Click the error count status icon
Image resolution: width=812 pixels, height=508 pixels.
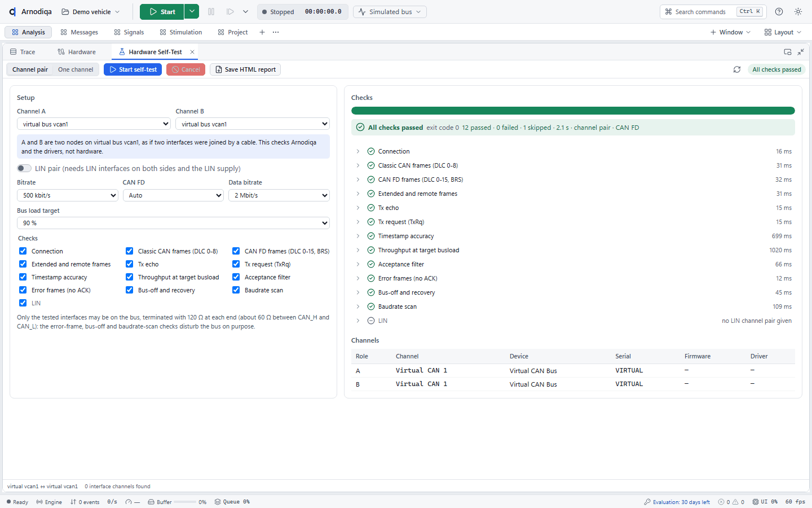point(721,502)
